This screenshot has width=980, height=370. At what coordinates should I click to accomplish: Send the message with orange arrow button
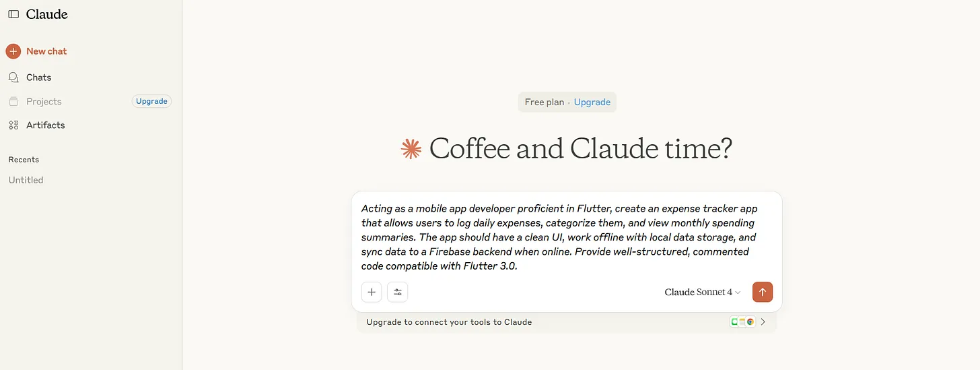click(763, 292)
